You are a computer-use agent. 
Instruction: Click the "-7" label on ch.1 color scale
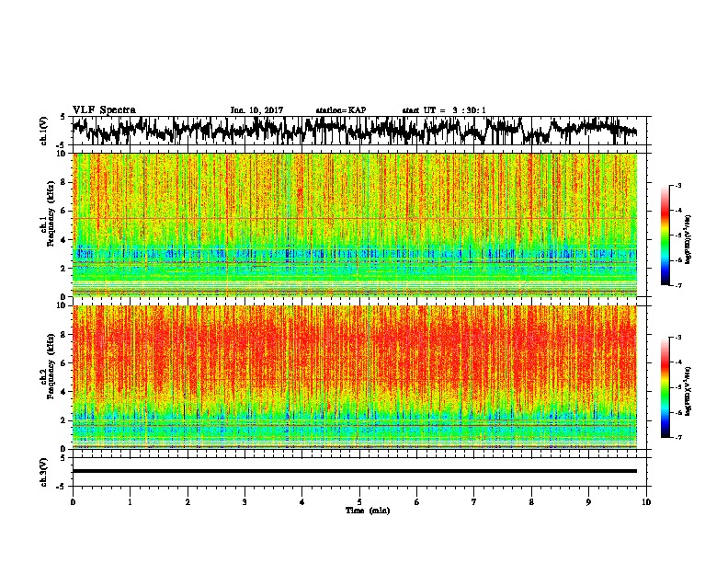click(678, 285)
